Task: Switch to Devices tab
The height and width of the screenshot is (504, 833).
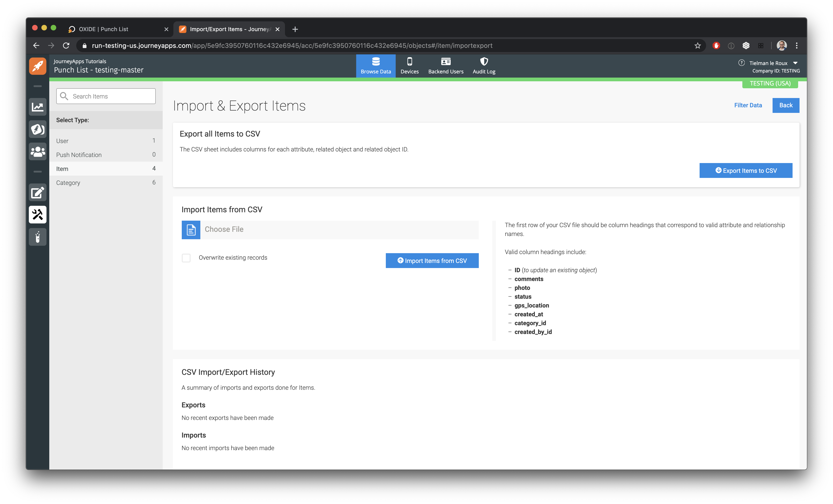Action: click(409, 66)
